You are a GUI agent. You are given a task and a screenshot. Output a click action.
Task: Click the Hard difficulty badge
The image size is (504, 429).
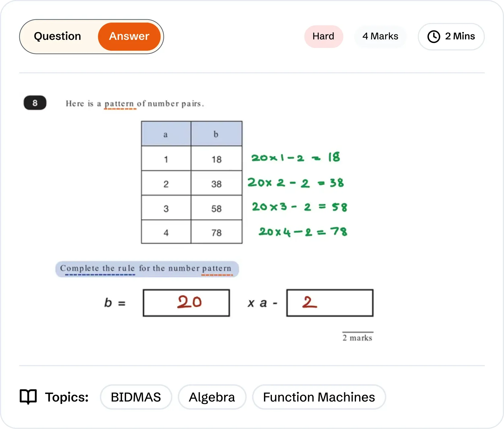[323, 36]
